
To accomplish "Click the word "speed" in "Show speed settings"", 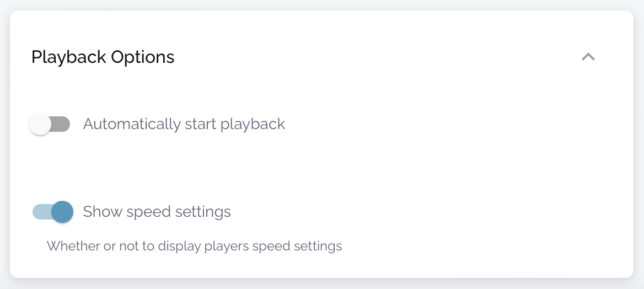I will pos(148,212).
